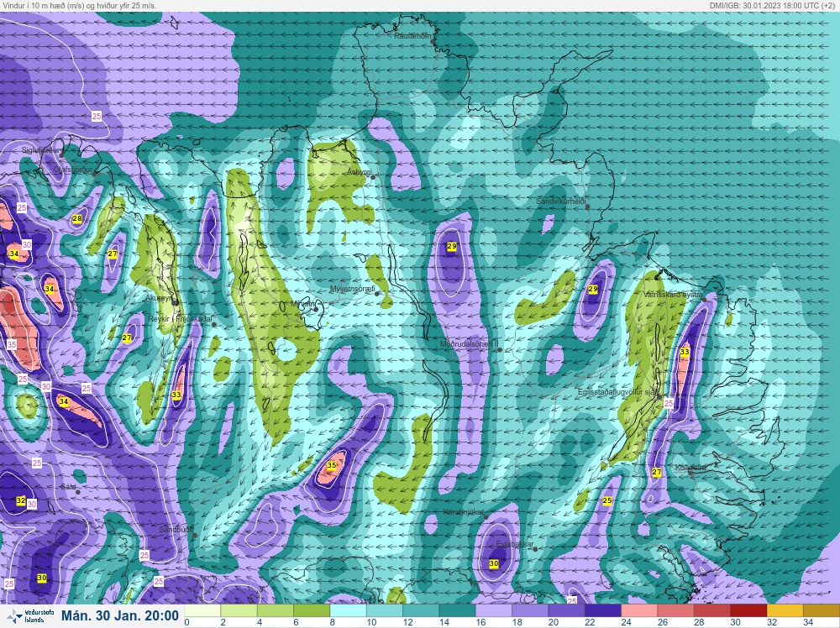Click the Sandvíkurheiði station label
840x628 pixels.
click(x=561, y=201)
